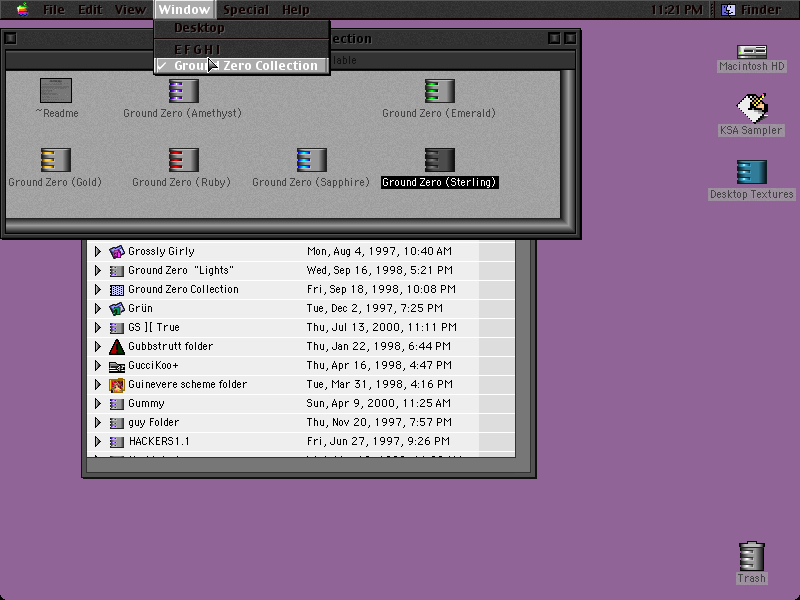Select the Macintosh HD drive icon
Viewport: 800px width, 600px height.
click(752, 52)
